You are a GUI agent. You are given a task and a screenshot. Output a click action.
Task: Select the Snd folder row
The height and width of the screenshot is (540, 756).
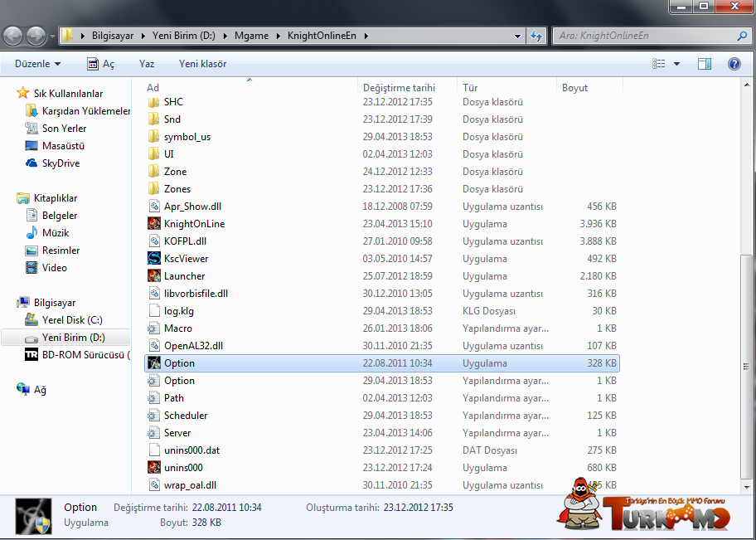click(x=382, y=119)
